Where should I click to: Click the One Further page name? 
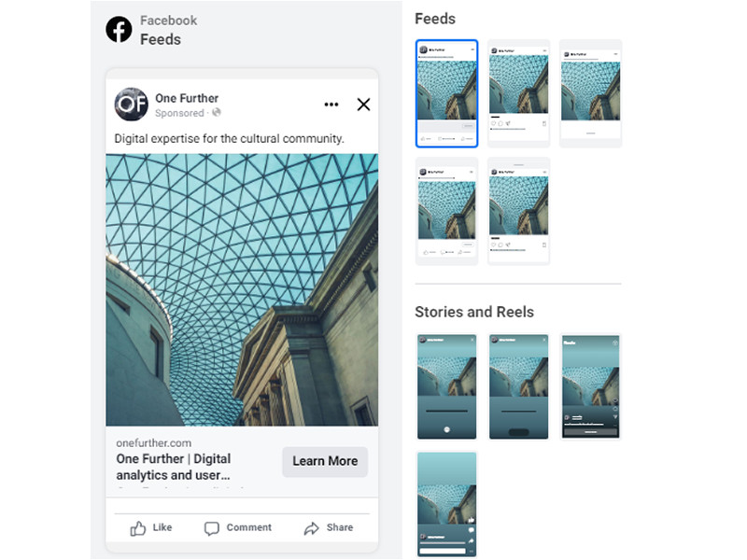(x=187, y=98)
